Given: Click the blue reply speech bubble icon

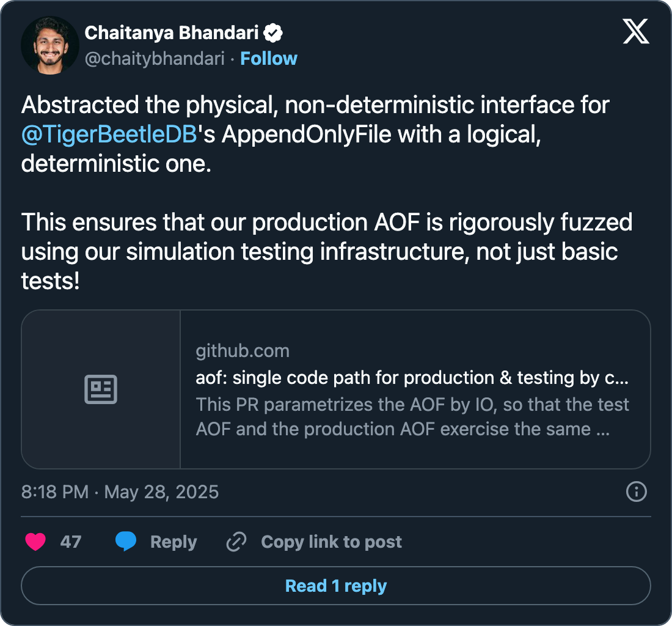Looking at the screenshot, I should point(126,542).
